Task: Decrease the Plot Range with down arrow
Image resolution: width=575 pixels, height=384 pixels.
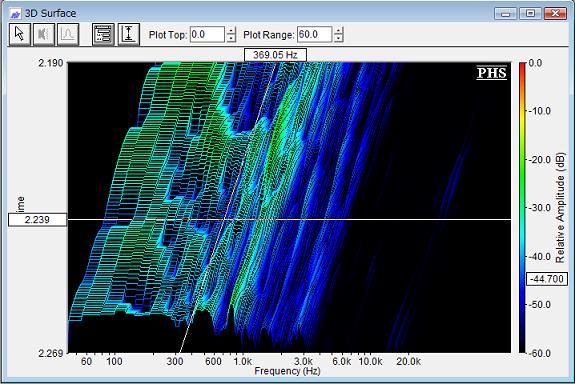Action: 339,39
